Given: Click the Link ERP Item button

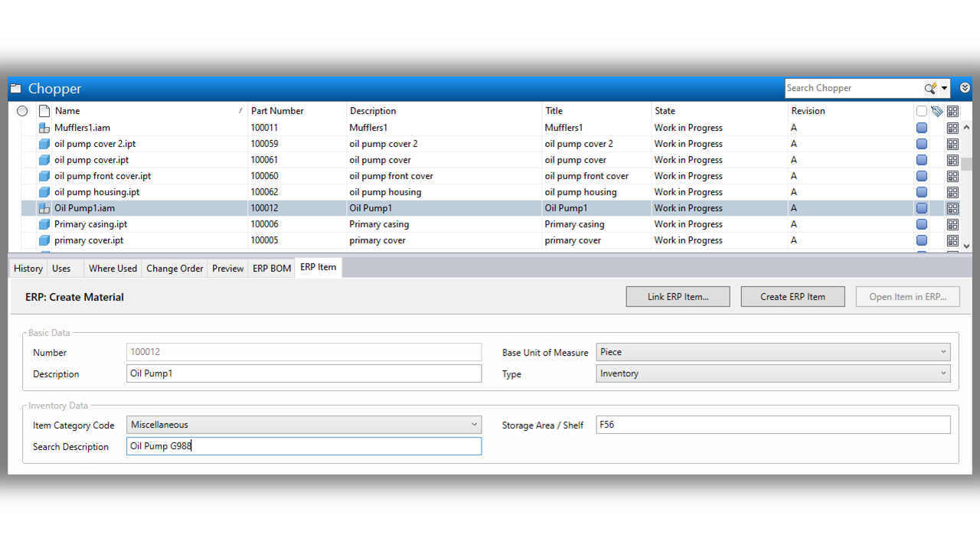Looking at the screenshot, I should coord(677,296).
